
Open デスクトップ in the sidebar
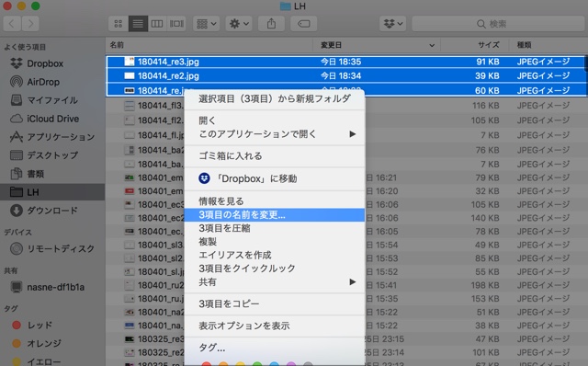(x=52, y=155)
